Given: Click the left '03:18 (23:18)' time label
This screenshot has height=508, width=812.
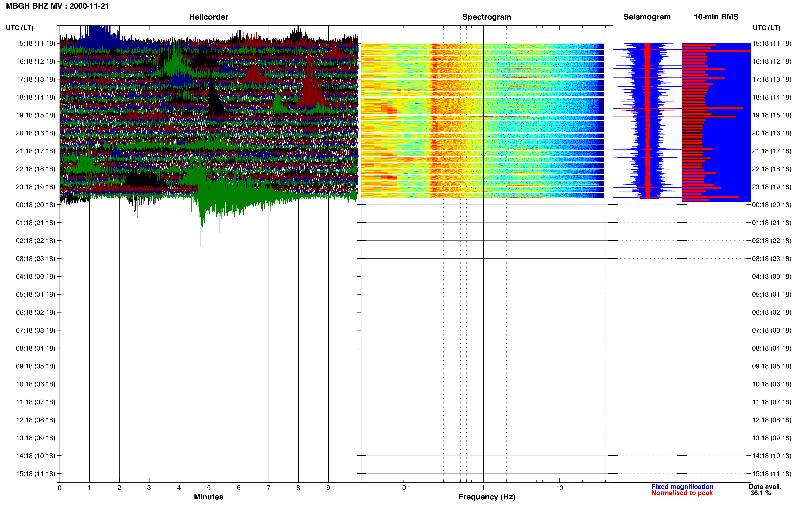Looking at the screenshot, I should pyautogui.click(x=36, y=259).
